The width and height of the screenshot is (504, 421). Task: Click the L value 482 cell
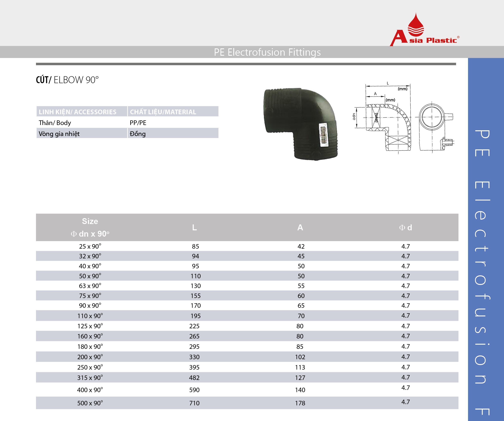tap(194, 377)
